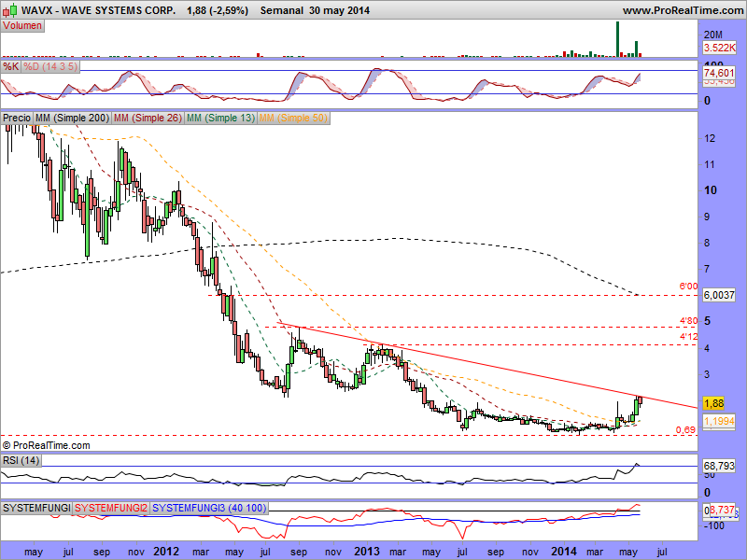Select MM (Simple 13) moving average label
The width and height of the screenshot is (747, 560).
click(220, 118)
